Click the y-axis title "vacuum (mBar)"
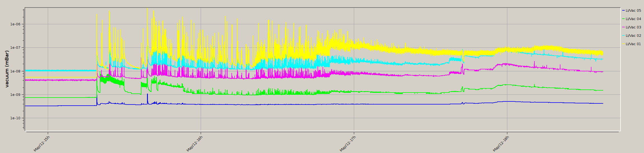Image resolution: width=644 pixels, height=153 pixels. point(7,69)
